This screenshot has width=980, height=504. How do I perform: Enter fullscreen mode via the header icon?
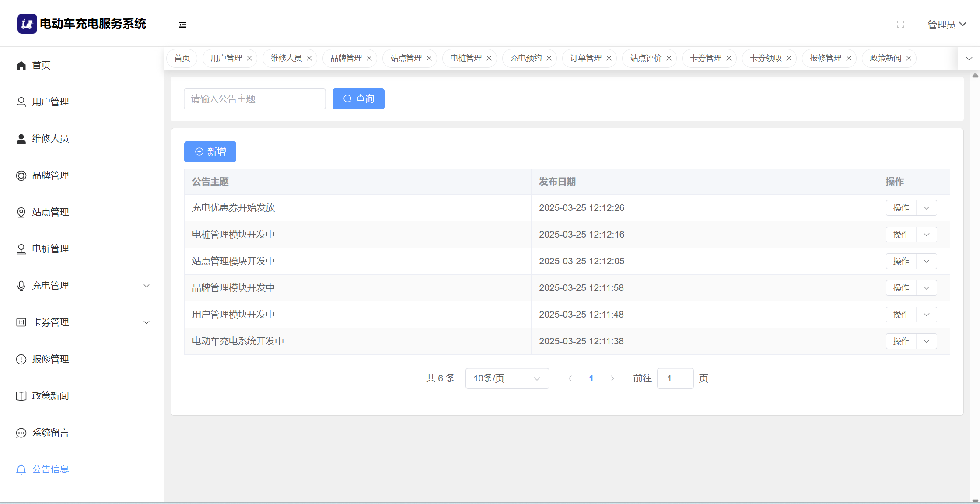[x=900, y=24]
